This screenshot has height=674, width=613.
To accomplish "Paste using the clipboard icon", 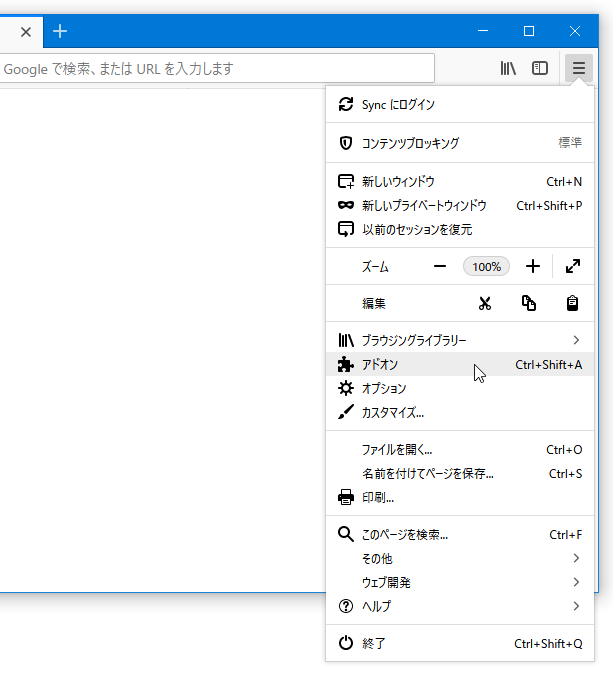I will (572, 303).
